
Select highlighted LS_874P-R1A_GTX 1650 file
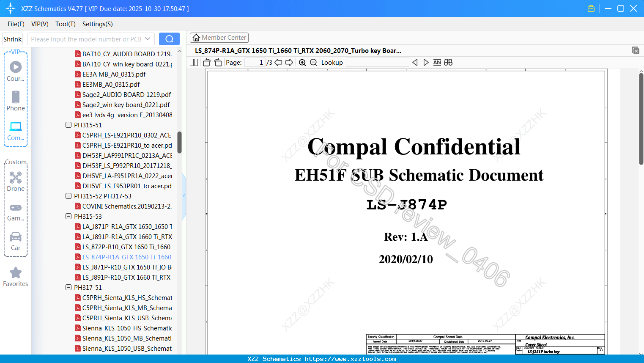click(x=123, y=257)
